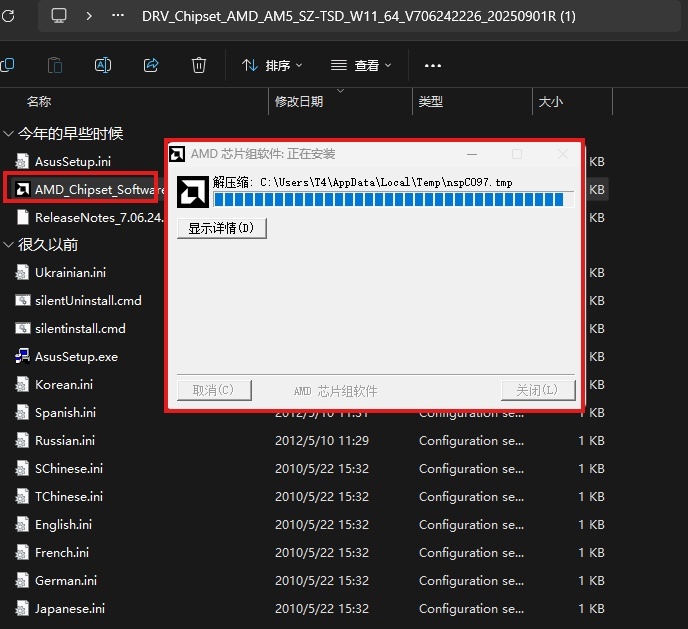
Task: Click the Delete trash can icon
Action: point(199,65)
